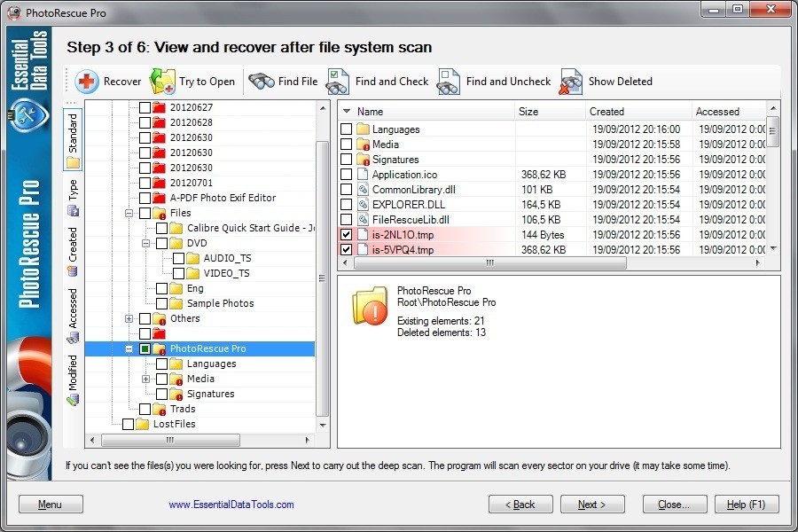Image resolution: width=798 pixels, height=532 pixels.
Task: Select the Eng tree folder
Action: [195, 288]
